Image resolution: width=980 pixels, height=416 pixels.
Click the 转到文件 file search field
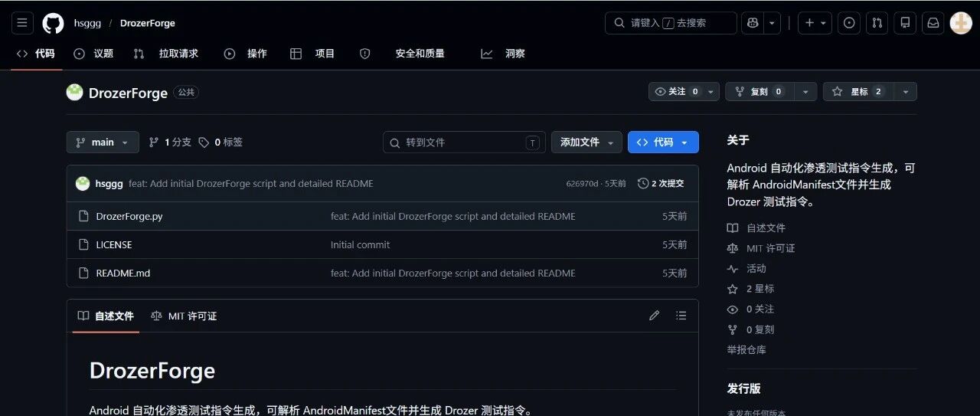click(x=464, y=142)
